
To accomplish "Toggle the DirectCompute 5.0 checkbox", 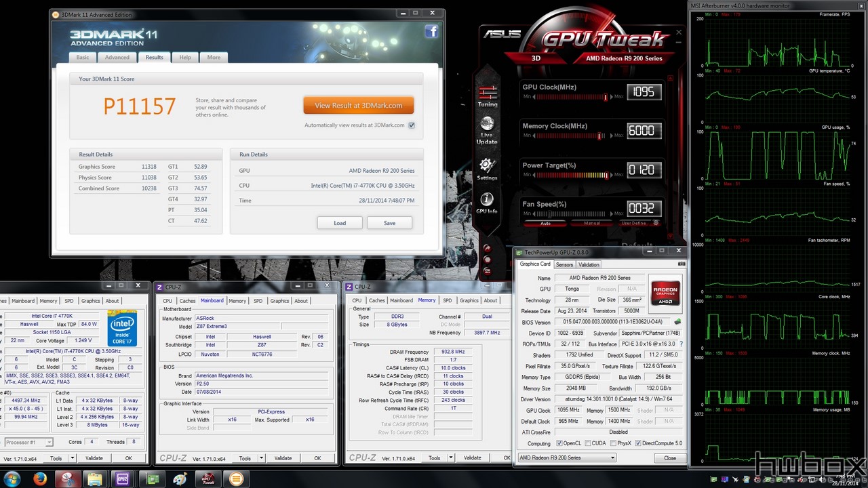I will pos(637,443).
